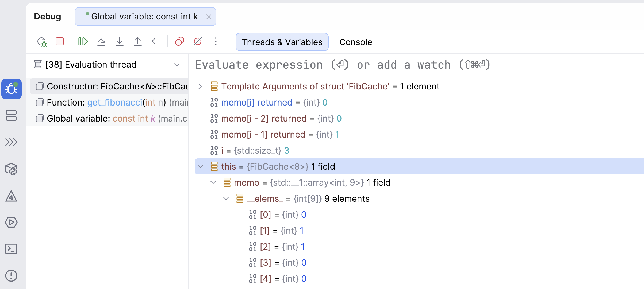Toggle mute breakpoints
The image size is (644, 289).
click(x=197, y=42)
